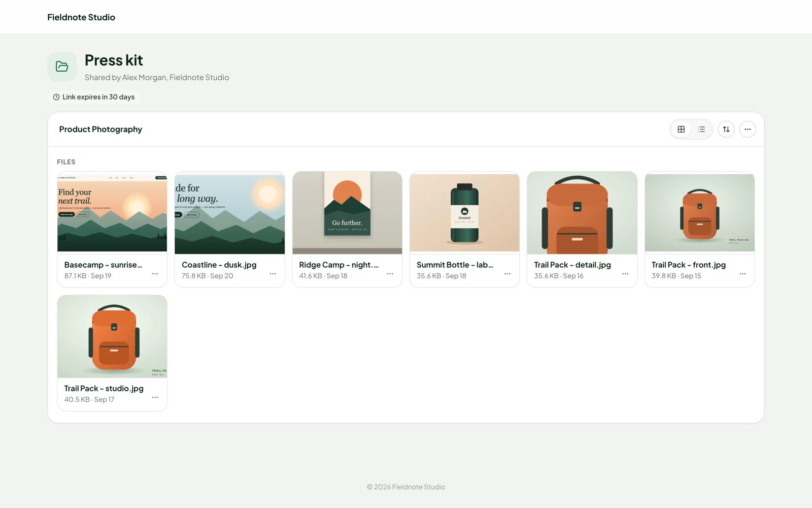Image resolution: width=812 pixels, height=508 pixels.
Task: Open the Trail Pack detail thumbnail
Action: pyautogui.click(x=582, y=213)
